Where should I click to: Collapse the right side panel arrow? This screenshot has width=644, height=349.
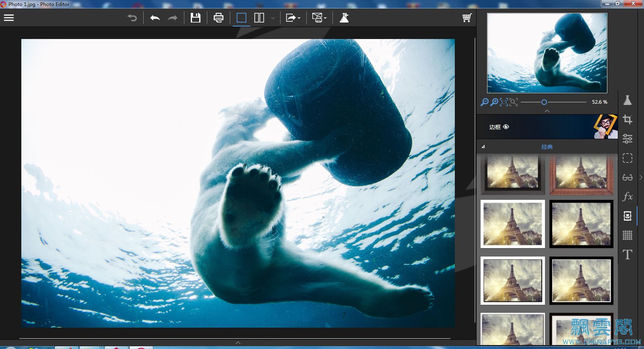641,177
